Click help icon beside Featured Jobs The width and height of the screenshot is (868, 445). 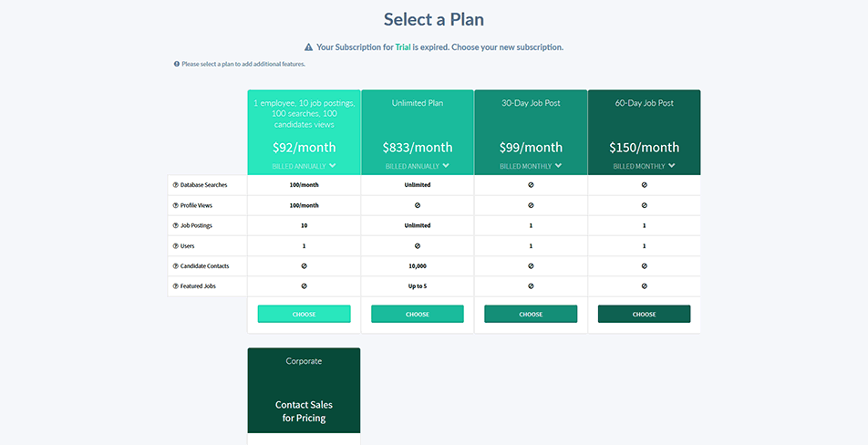(x=175, y=286)
